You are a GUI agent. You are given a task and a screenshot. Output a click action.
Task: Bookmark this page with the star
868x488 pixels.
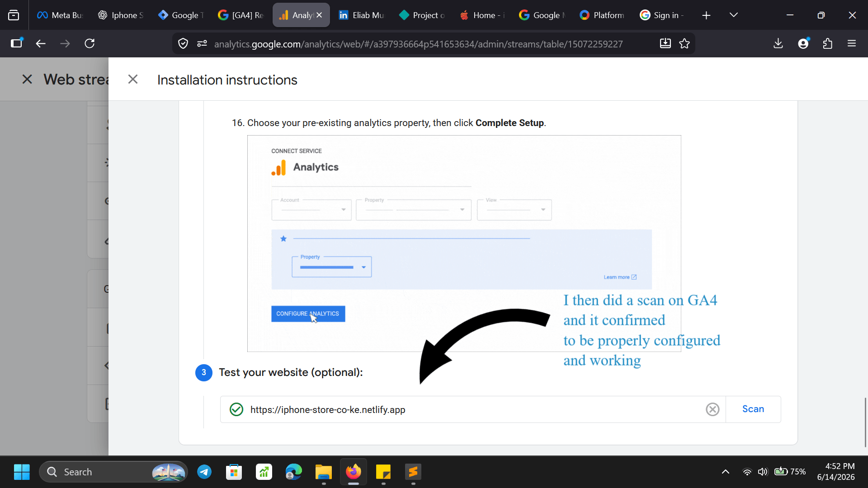pos(684,43)
